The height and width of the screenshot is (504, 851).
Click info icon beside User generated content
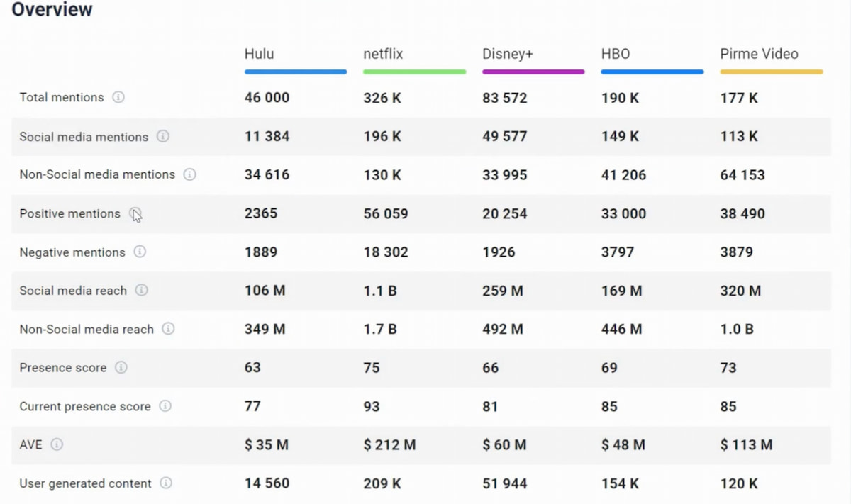166,483
